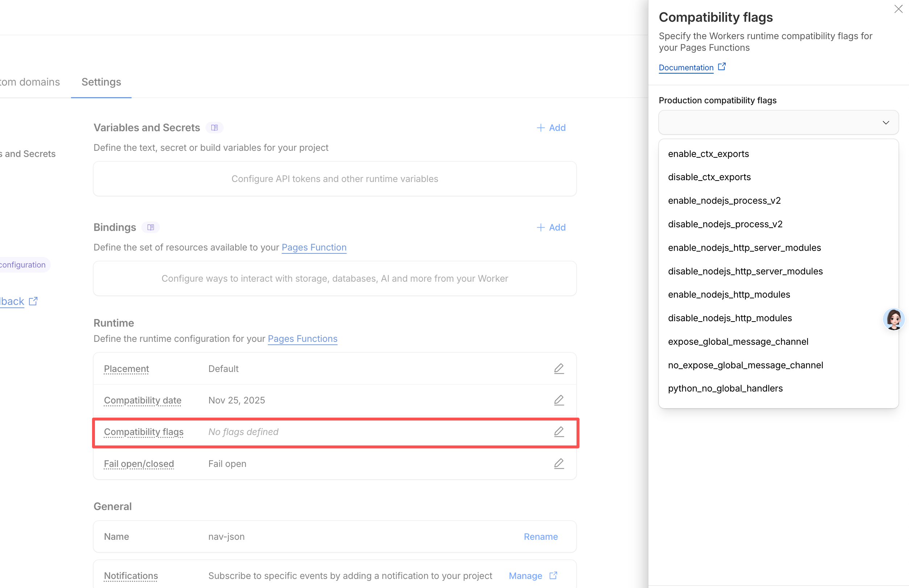Add a new Variables and Secrets entry
The height and width of the screenshot is (588, 909).
point(551,128)
